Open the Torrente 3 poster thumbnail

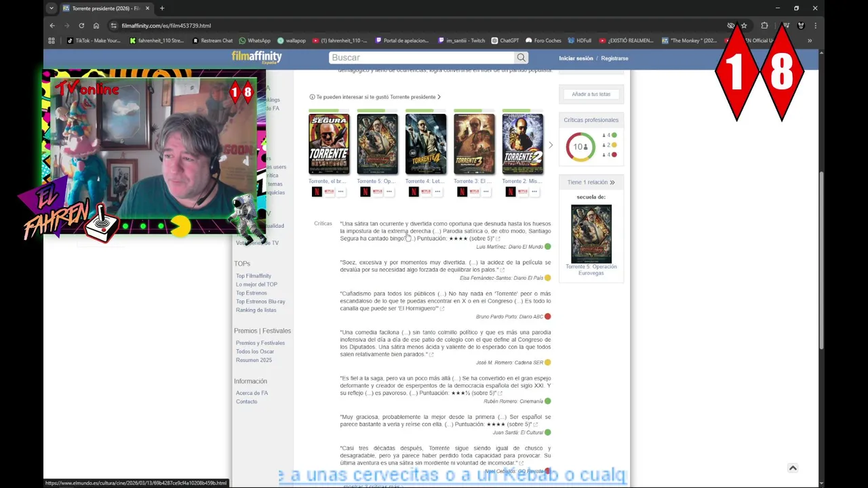[474, 144]
